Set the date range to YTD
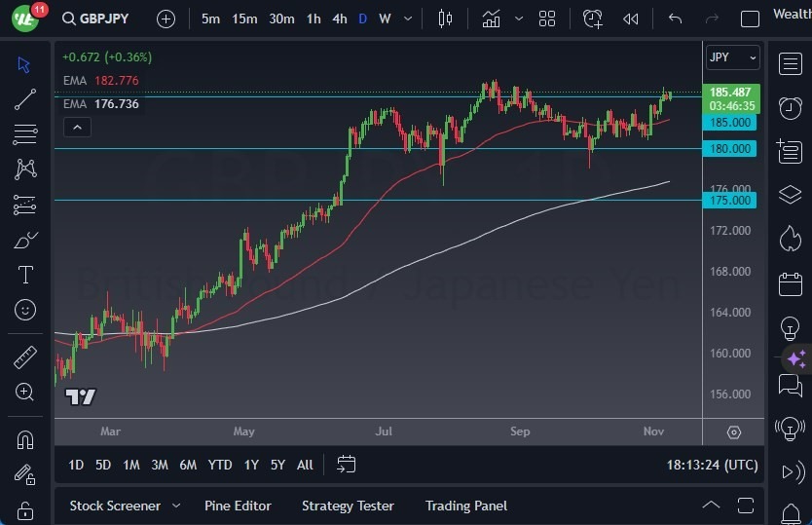Screen dimensions: 812x525 point(220,465)
